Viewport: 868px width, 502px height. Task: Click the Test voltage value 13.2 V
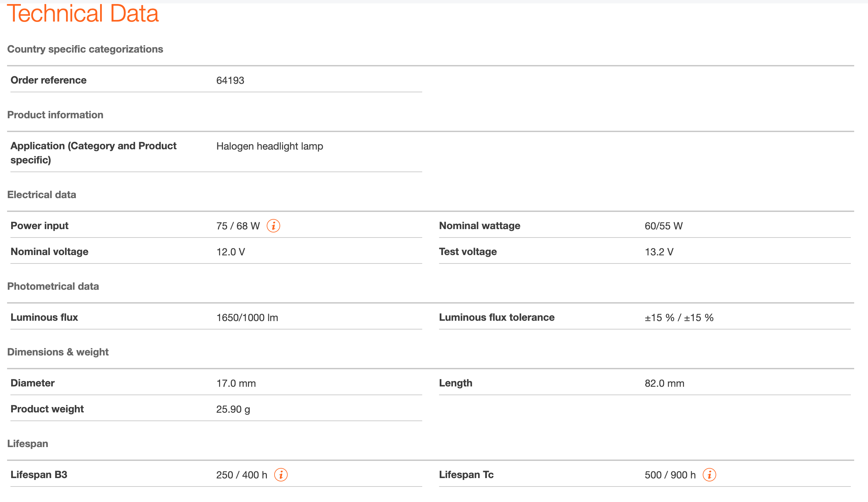pos(659,252)
